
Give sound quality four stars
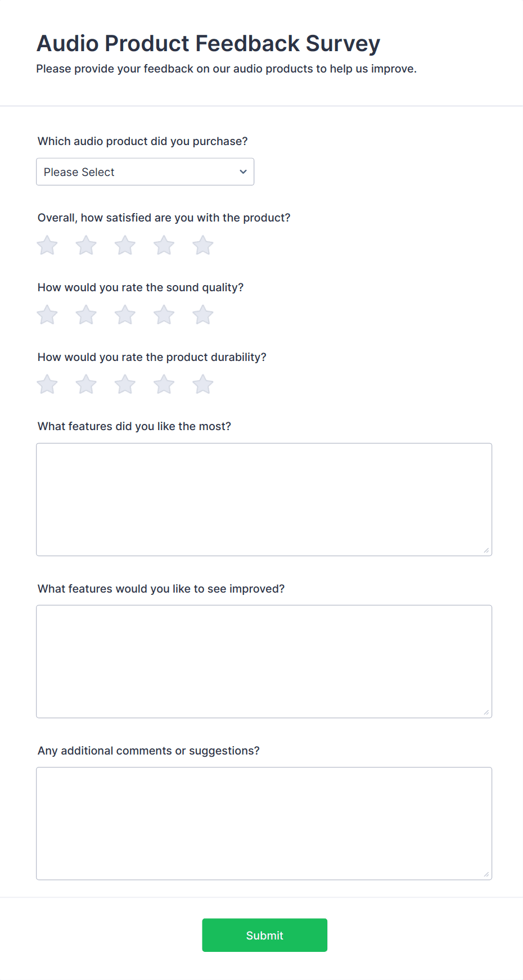tap(164, 315)
